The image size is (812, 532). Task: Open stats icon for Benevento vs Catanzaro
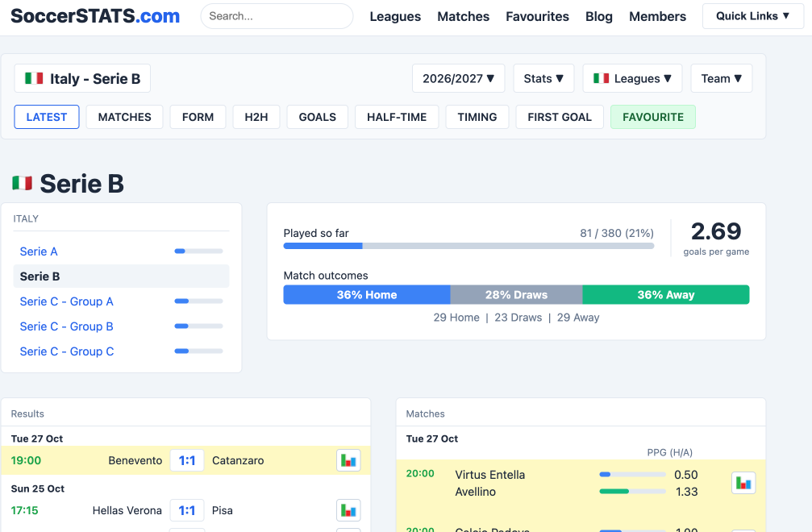click(348, 460)
